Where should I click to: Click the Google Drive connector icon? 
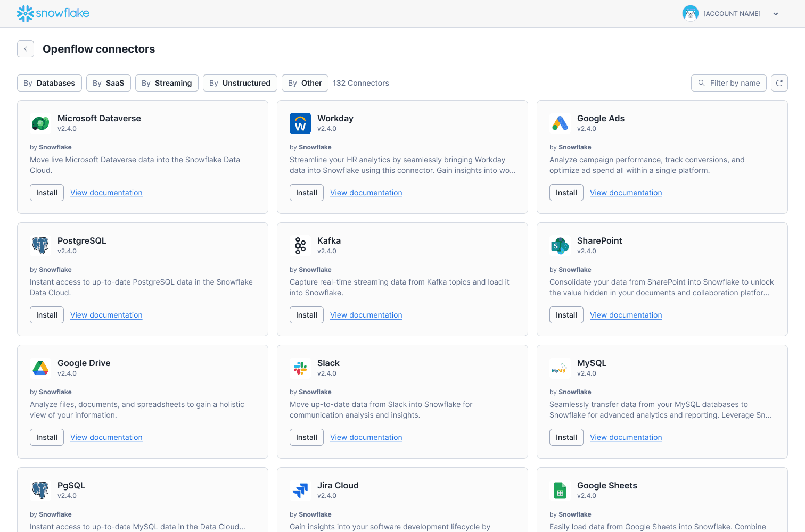40,368
